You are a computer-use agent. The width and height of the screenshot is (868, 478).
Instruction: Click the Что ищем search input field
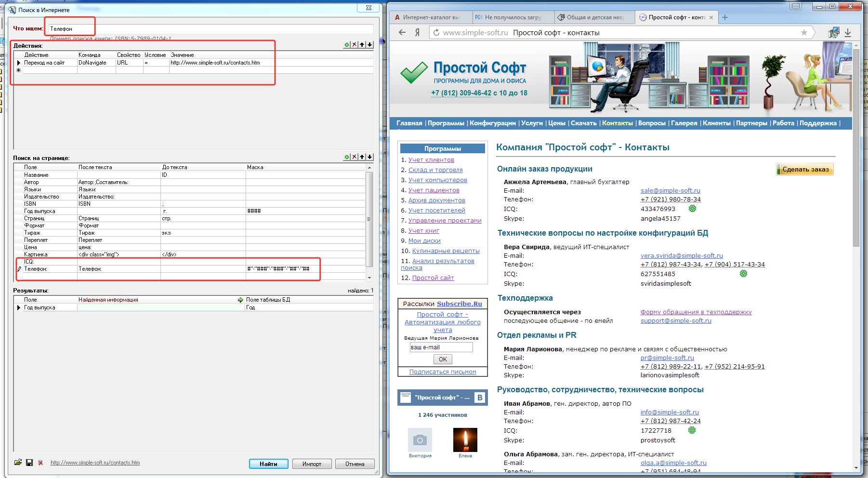click(210, 29)
